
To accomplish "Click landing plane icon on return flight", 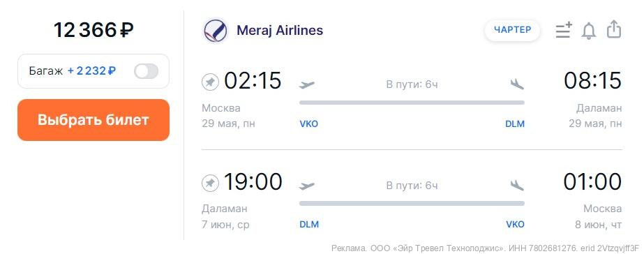I will [517, 185].
